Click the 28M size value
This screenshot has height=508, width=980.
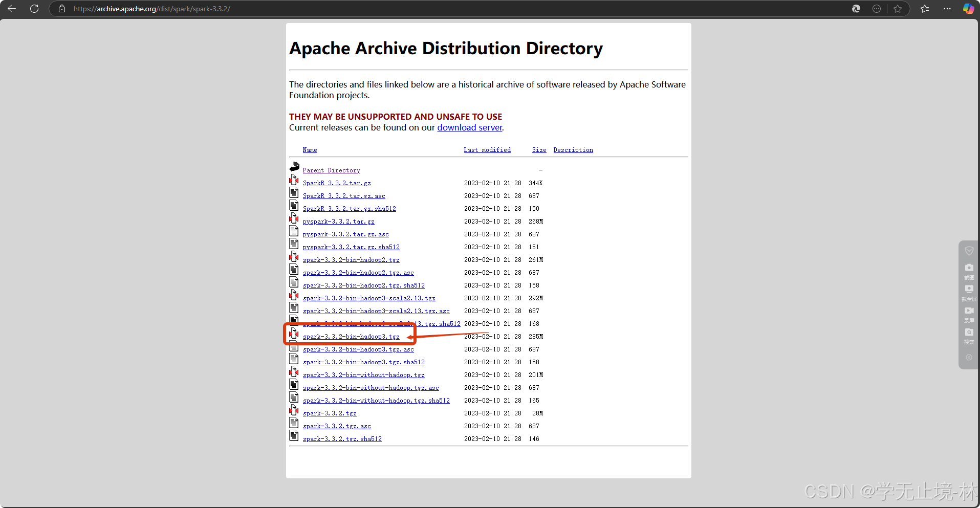[537, 413]
